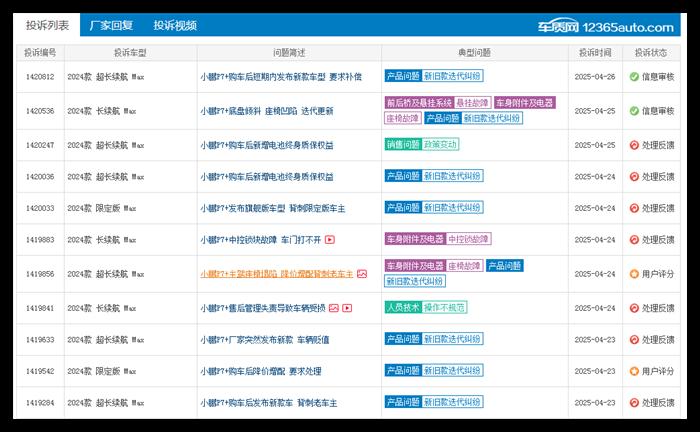Image resolution: width=700 pixels, height=432 pixels.
Task: Play the video icon beside 中控锁块故障 complaint
Action: (329, 240)
